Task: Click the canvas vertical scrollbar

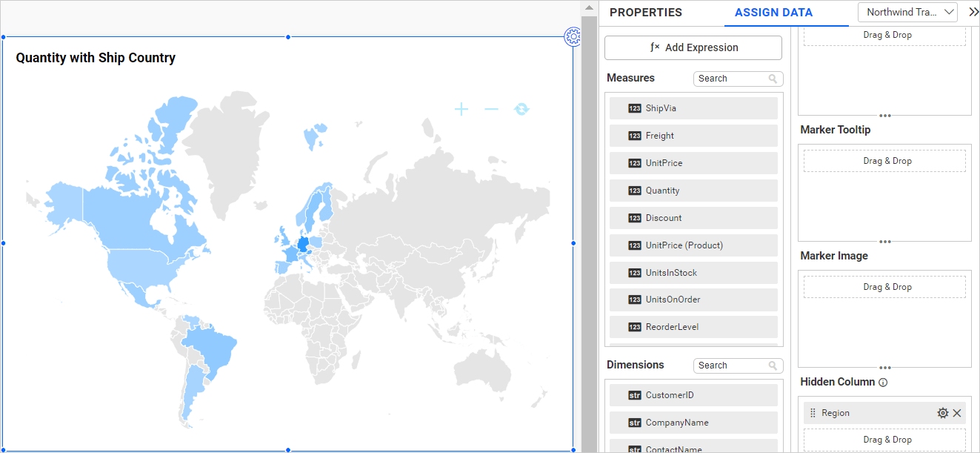Action: (x=589, y=222)
